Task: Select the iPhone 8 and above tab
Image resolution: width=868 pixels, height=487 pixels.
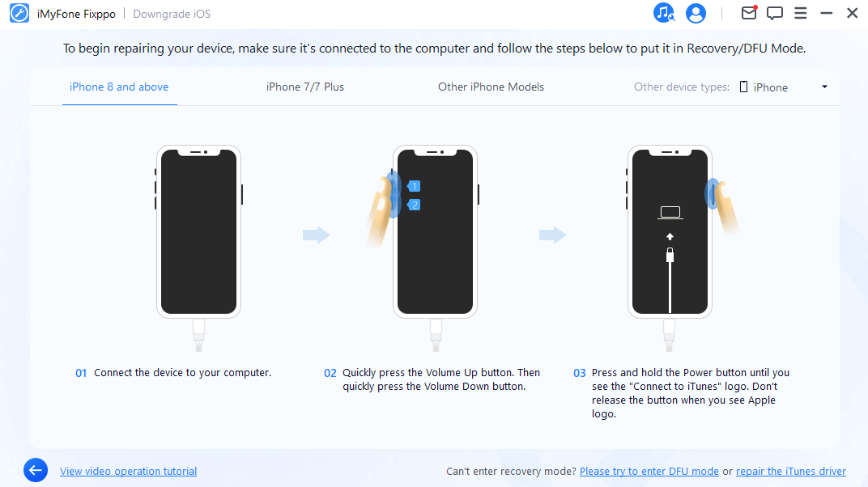Action: pyautogui.click(x=119, y=87)
